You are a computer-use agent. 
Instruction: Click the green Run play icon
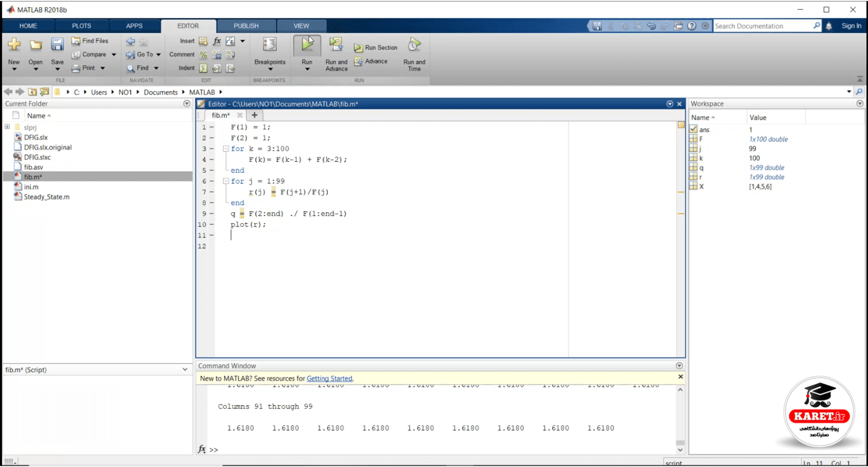(x=307, y=45)
